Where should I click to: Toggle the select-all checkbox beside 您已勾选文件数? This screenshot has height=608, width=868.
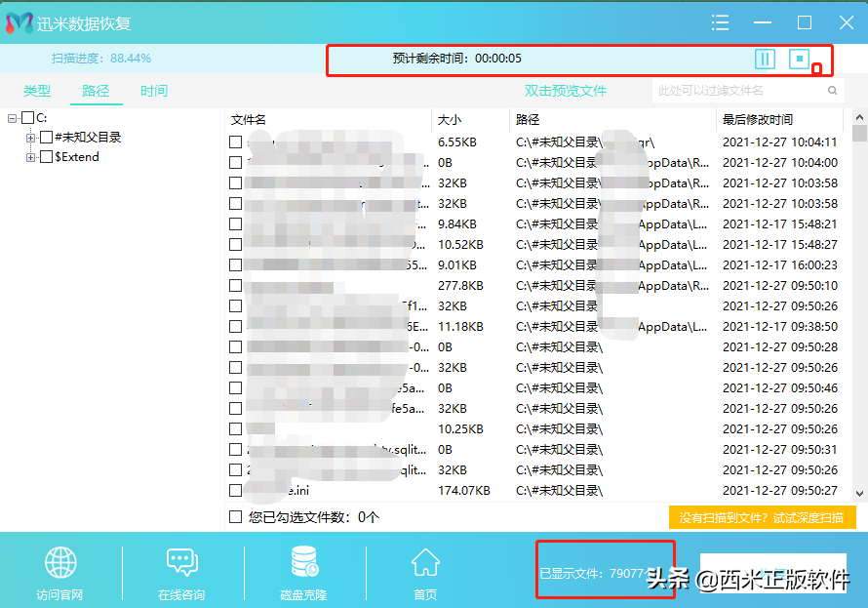[235, 516]
